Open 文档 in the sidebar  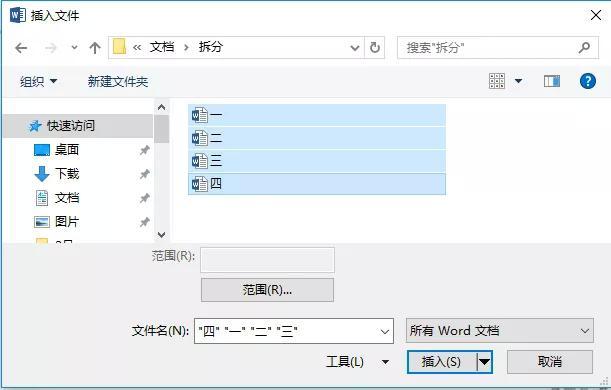click(67, 198)
